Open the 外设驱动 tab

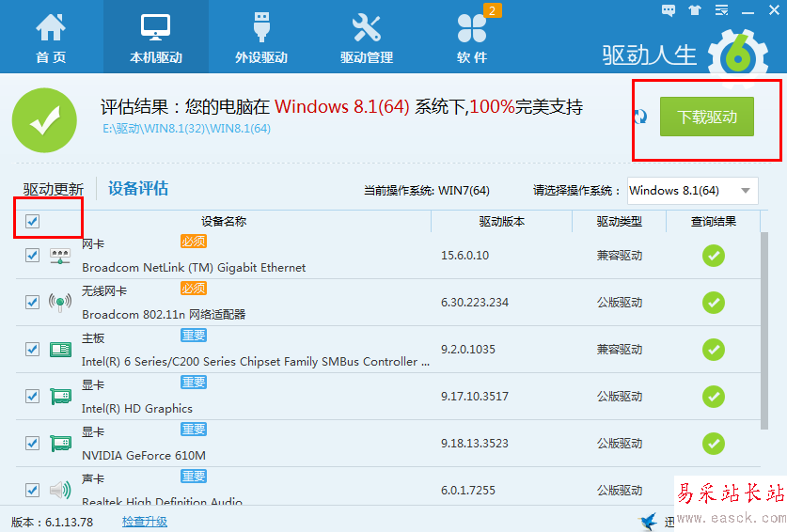tap(261, 38)
